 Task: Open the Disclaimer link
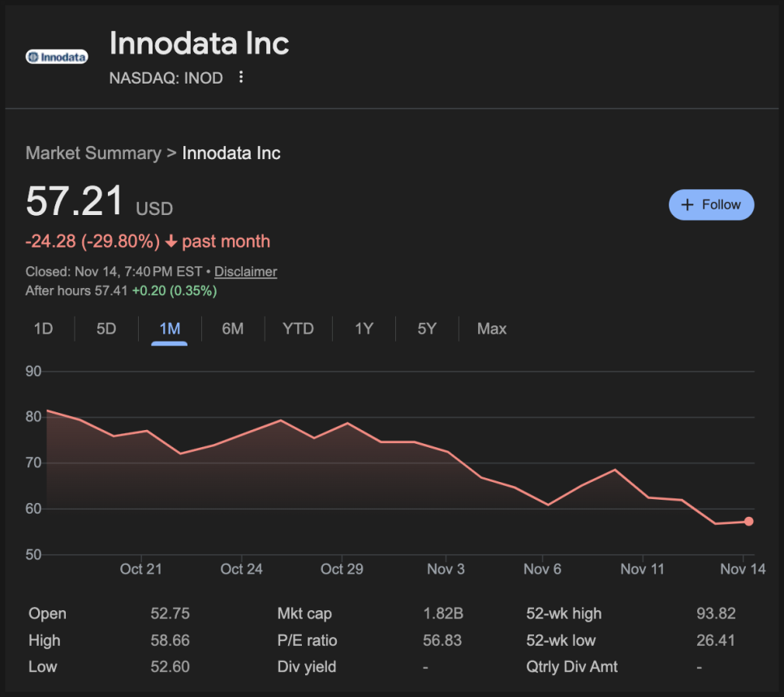[245, 272]
